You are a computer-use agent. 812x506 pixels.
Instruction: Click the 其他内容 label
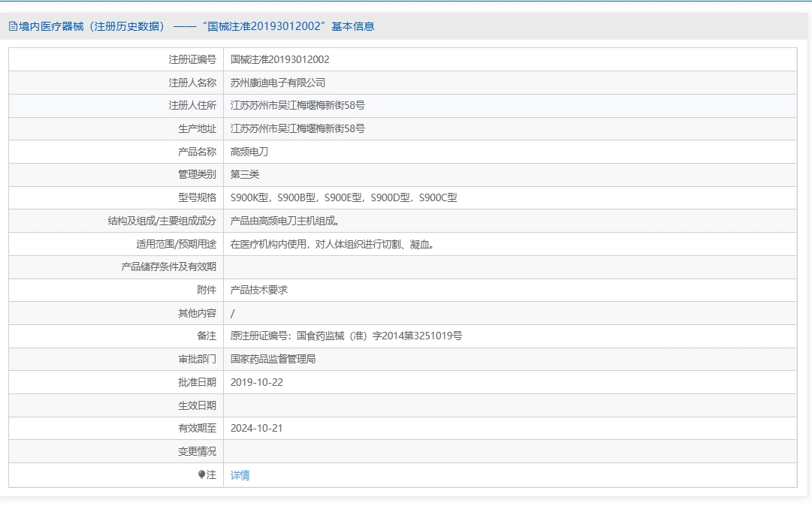pos(197,314)
